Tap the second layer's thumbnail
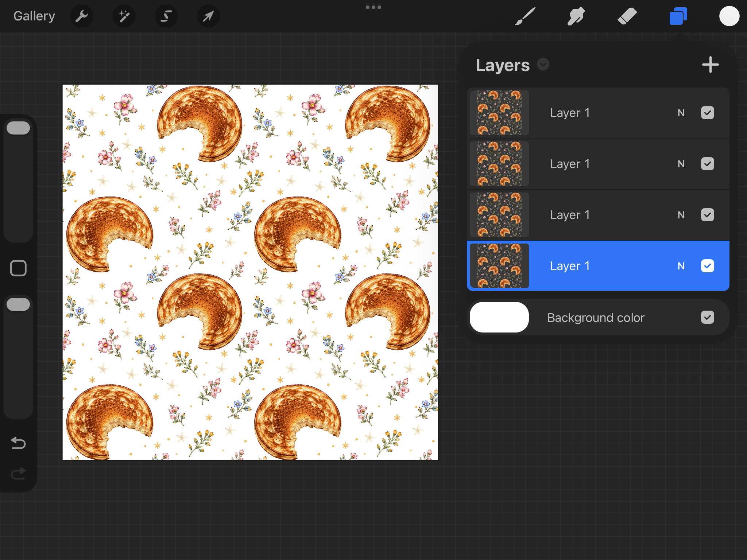The image size is (747, 560). tap(499, 164)
